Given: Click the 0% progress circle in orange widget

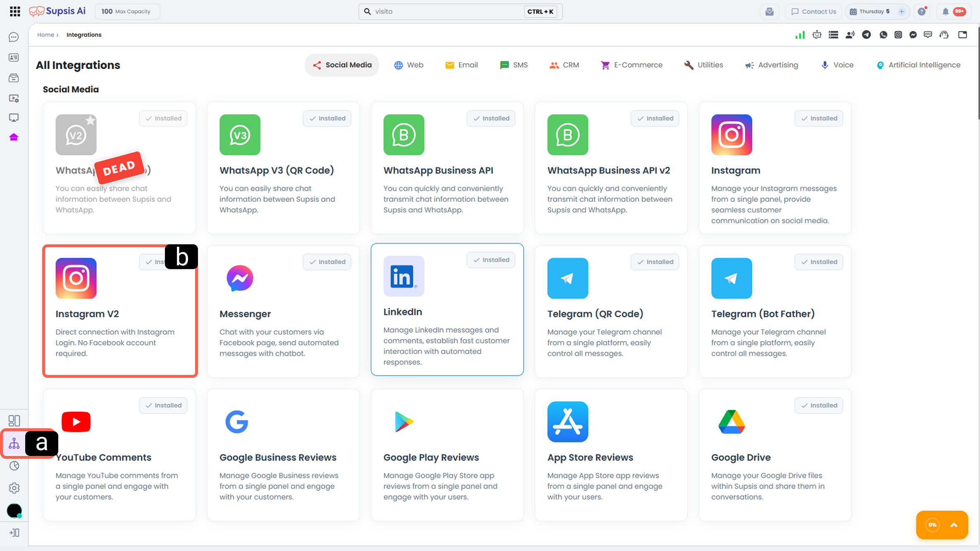Looking at the screenshot, I should (x=932, y=525).
